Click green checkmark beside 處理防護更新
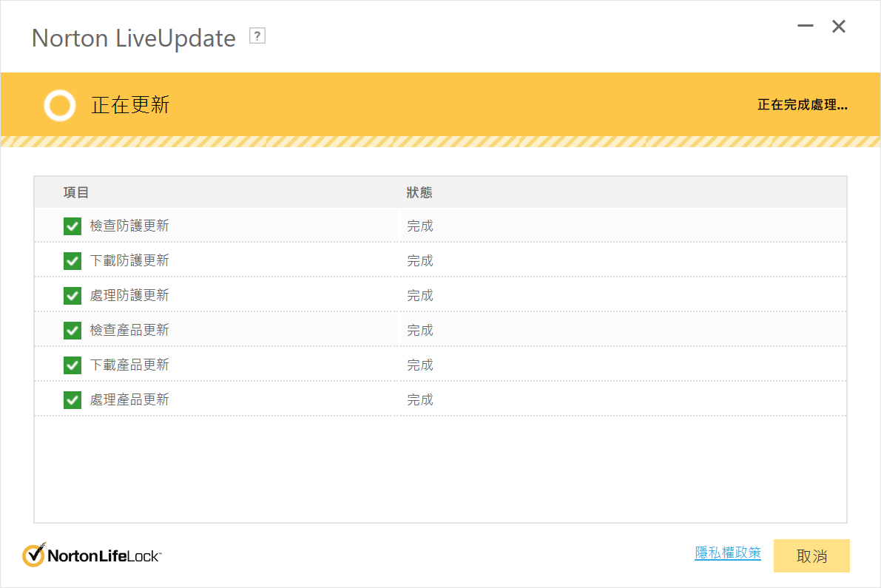 coord(72,296)
